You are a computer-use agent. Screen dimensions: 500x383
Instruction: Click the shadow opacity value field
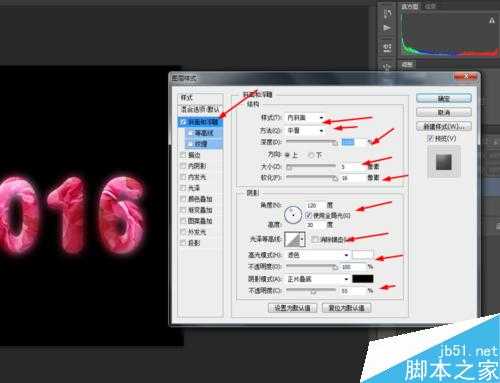coord(352,291)
